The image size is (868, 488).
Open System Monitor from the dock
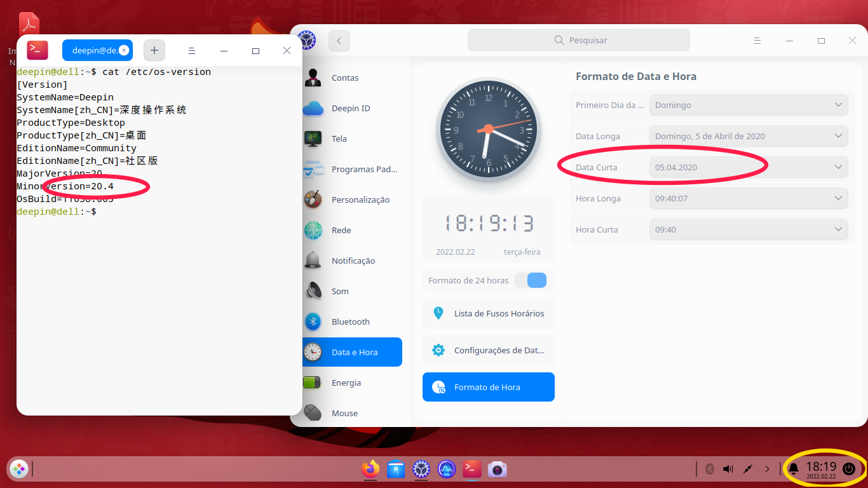pos(447,470)
